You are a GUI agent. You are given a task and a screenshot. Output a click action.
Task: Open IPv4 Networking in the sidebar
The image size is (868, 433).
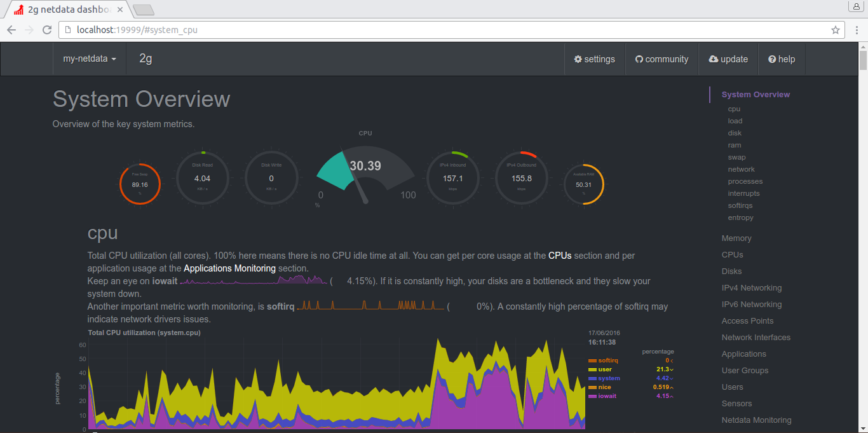point(752,288)
